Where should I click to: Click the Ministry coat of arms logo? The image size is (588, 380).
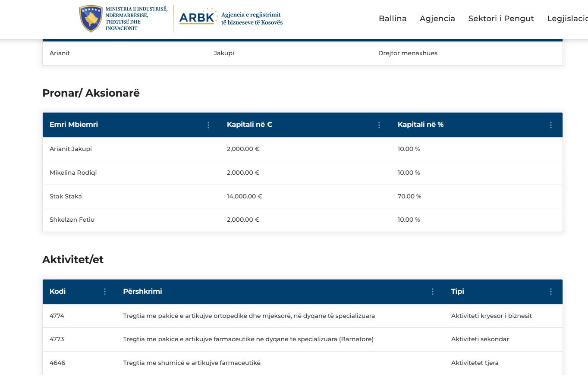(x=91, y=19)
